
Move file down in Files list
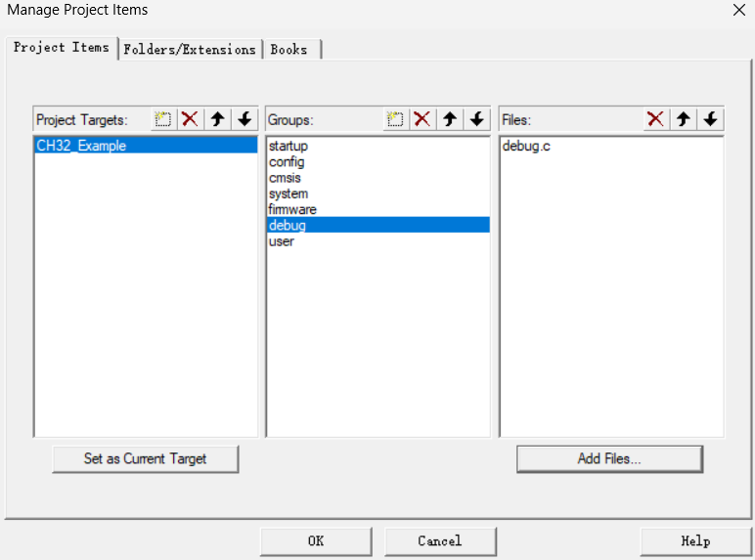click(x=710, y=119)
